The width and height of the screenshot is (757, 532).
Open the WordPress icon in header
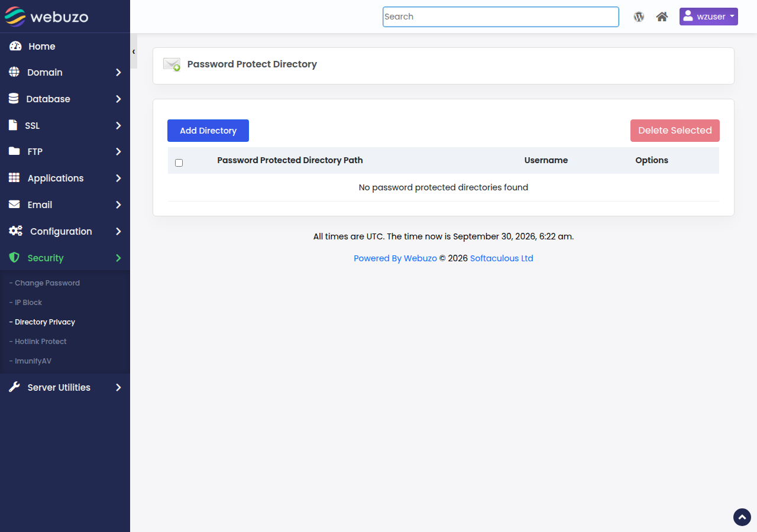[639, 17]
